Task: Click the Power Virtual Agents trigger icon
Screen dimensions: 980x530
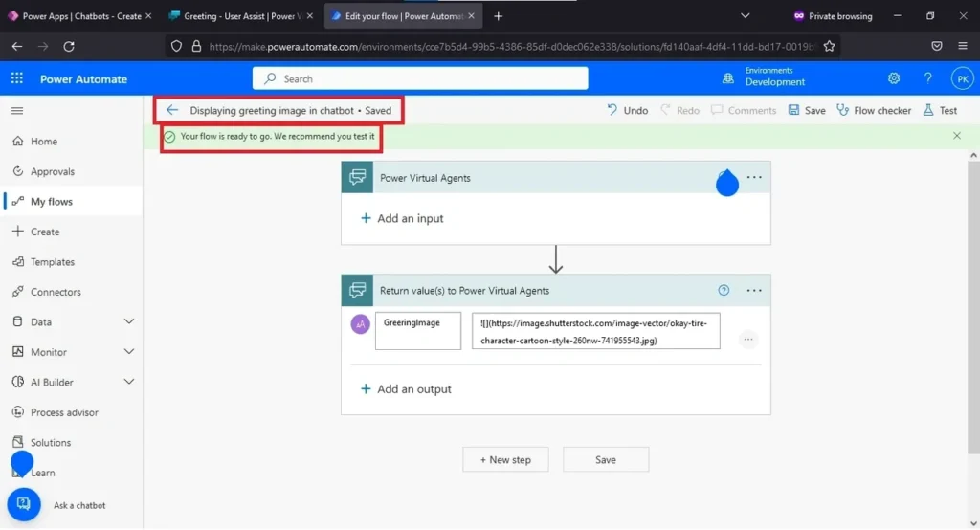Action: point(358,178)
